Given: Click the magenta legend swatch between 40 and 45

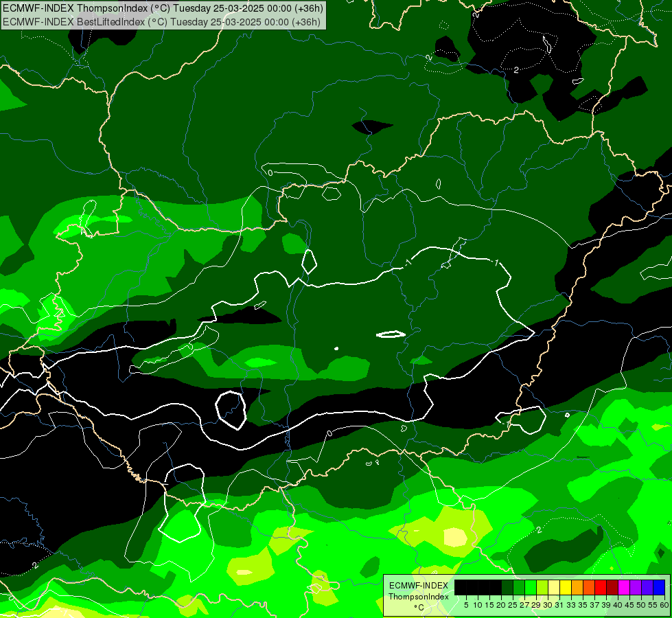Looking at the screenshot, I should (x=624, y=587).
